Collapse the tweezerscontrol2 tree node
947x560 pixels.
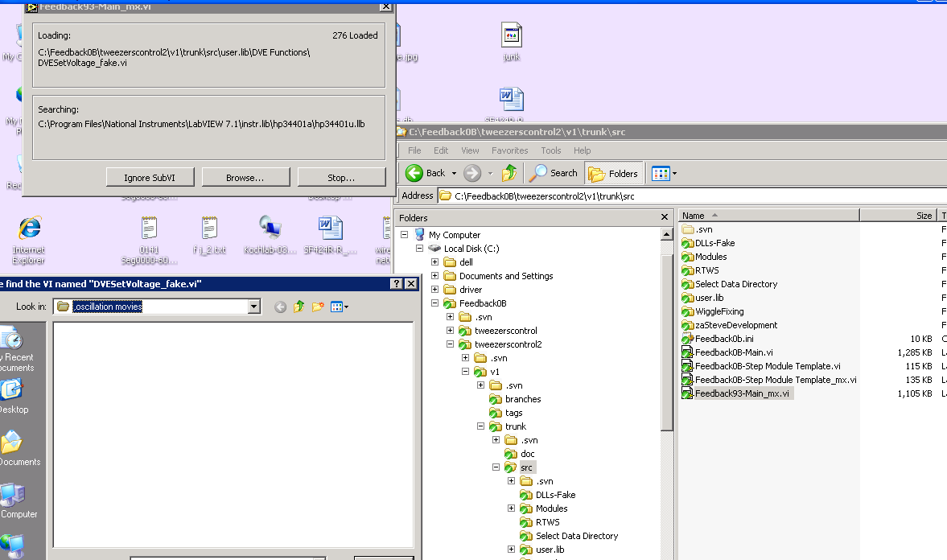[451, 344]
